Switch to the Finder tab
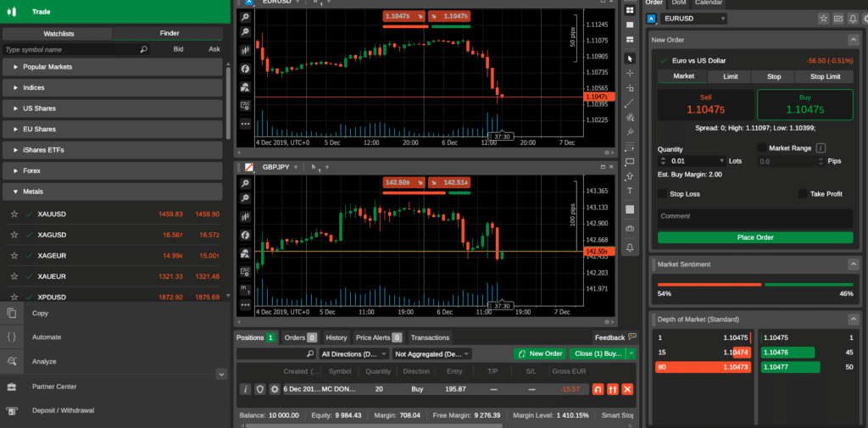This screenshot has width=868, height=428. pyautogui.click(x=169, y=33)
